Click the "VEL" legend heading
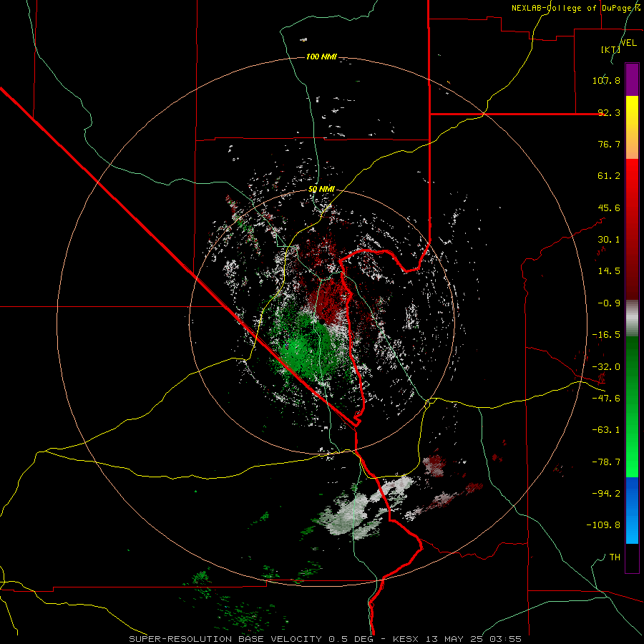This screenshot has height=644, width=644. point(628,43)
